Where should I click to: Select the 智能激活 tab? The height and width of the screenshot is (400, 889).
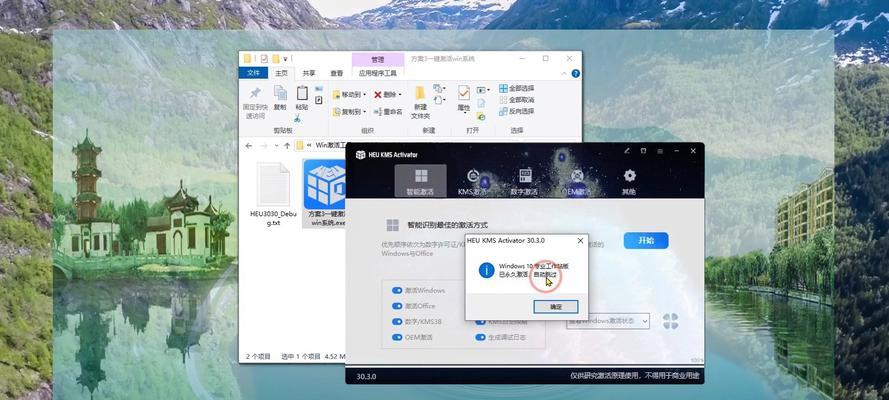(x=420, y=181)
